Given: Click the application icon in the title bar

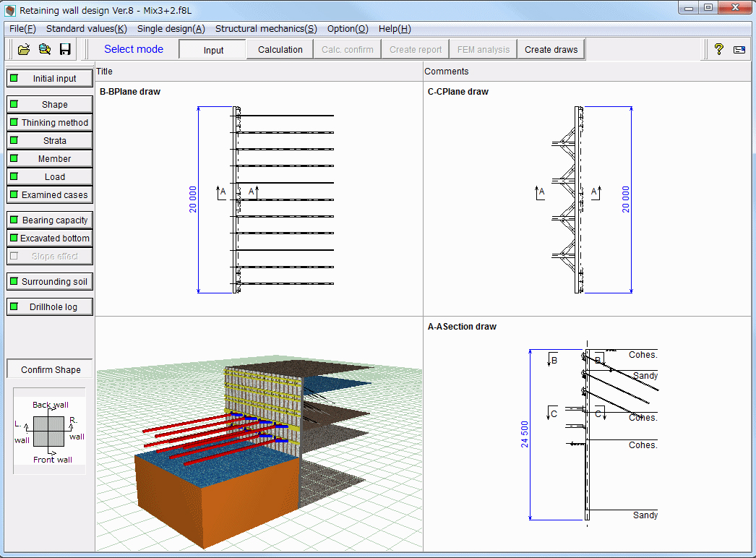Looking at the screenshot, I should click(10, 11).
